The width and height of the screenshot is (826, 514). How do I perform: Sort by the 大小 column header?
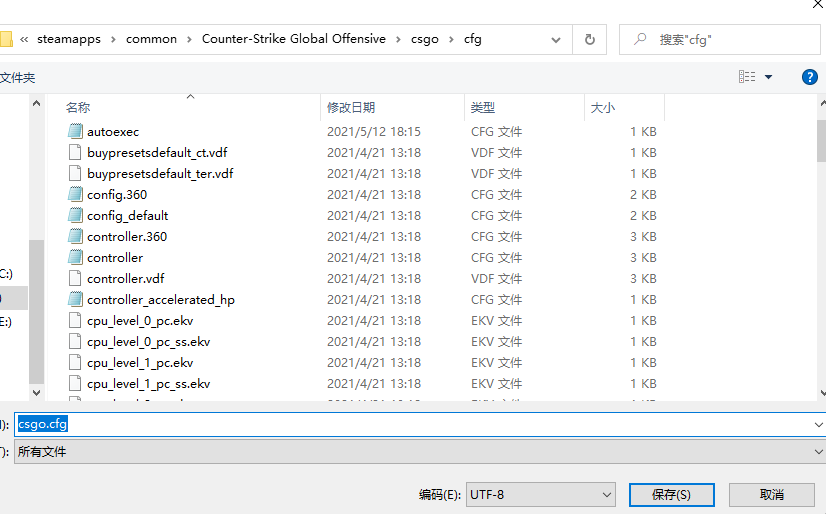[603, 107]
